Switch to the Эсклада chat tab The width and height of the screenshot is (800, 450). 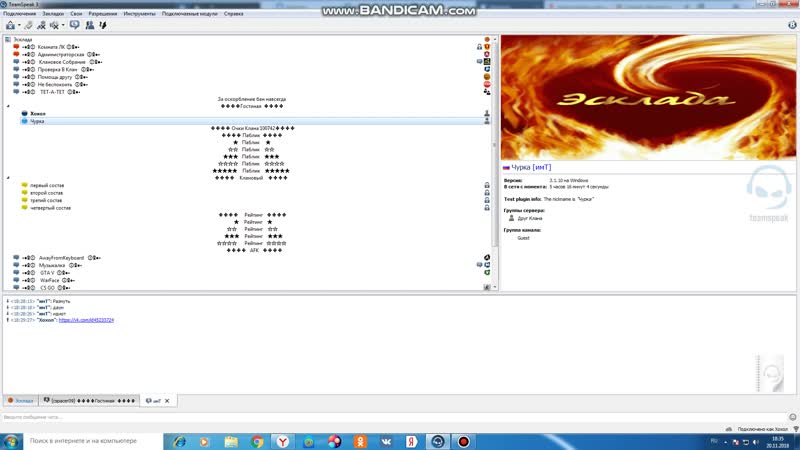pyautogui.click(x=20, y=401)
